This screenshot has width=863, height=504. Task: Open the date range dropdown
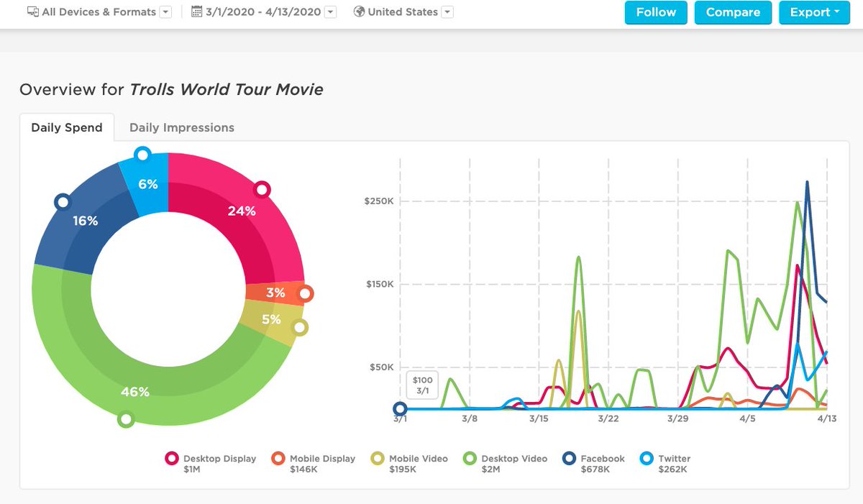(330, 12)
